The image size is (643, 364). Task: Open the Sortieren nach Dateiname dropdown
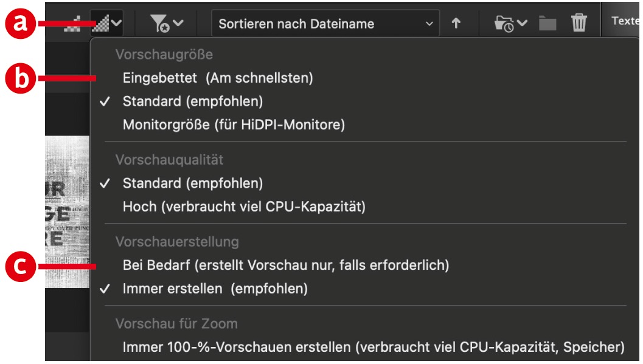tap(325, 24)
